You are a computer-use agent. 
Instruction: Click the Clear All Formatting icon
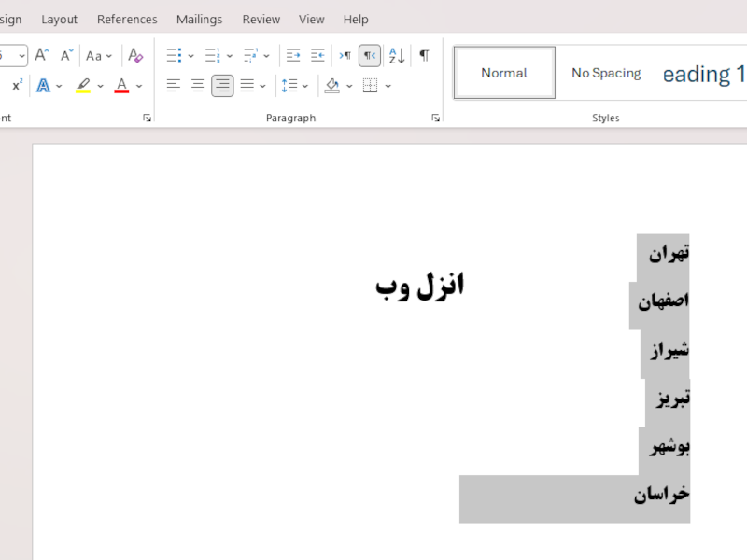pyautogui.click(x=135, y=55)
